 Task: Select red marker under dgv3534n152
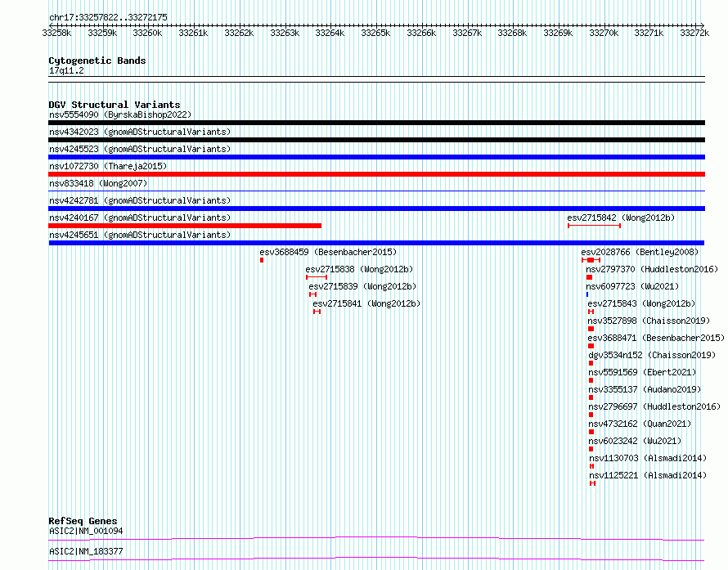click(x=591, y=363)
